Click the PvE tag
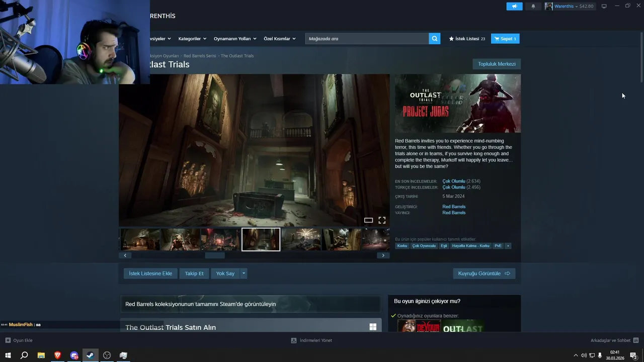644x362 pixels. pyautogui.click(x=498, y=246)
